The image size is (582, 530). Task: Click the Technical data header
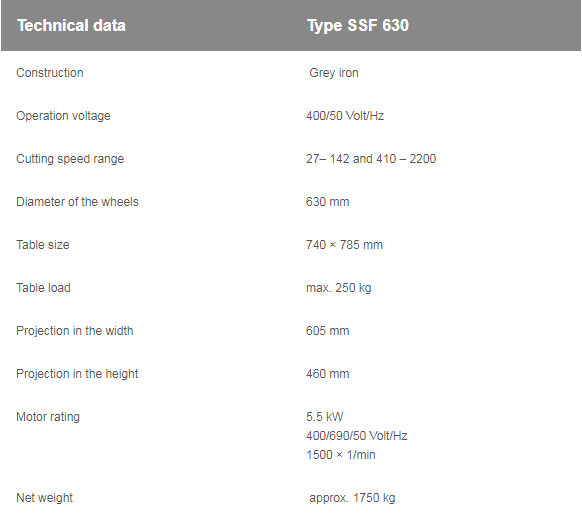[71, 26]
